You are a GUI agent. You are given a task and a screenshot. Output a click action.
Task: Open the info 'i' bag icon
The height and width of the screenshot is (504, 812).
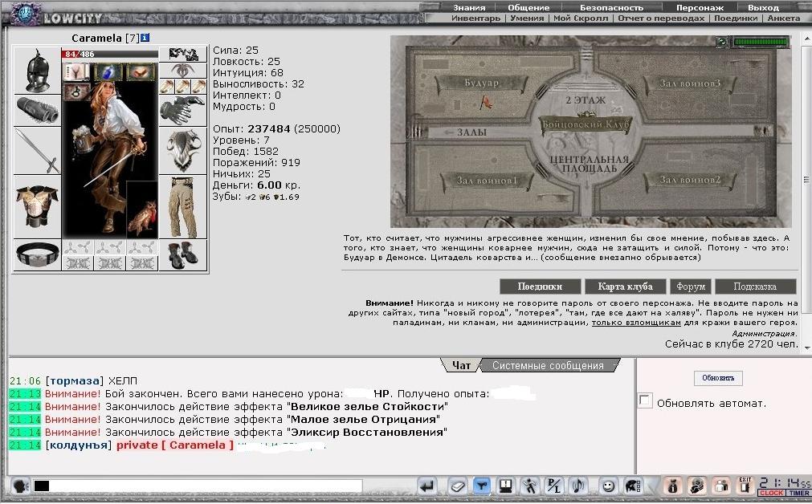click(673, 486)
